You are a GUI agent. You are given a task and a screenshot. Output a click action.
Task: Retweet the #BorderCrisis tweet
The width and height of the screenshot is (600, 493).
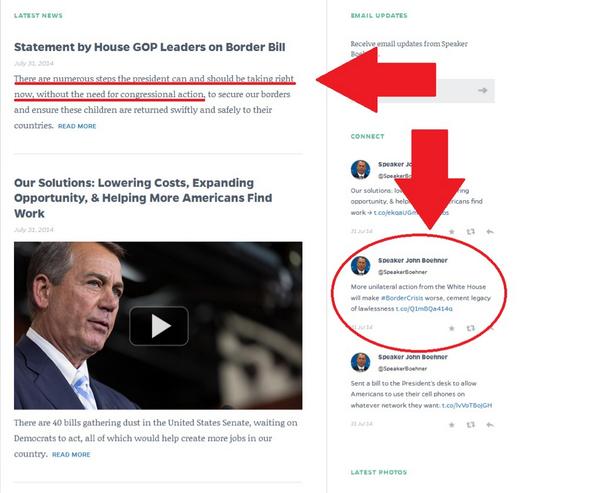tap(471, 328)
